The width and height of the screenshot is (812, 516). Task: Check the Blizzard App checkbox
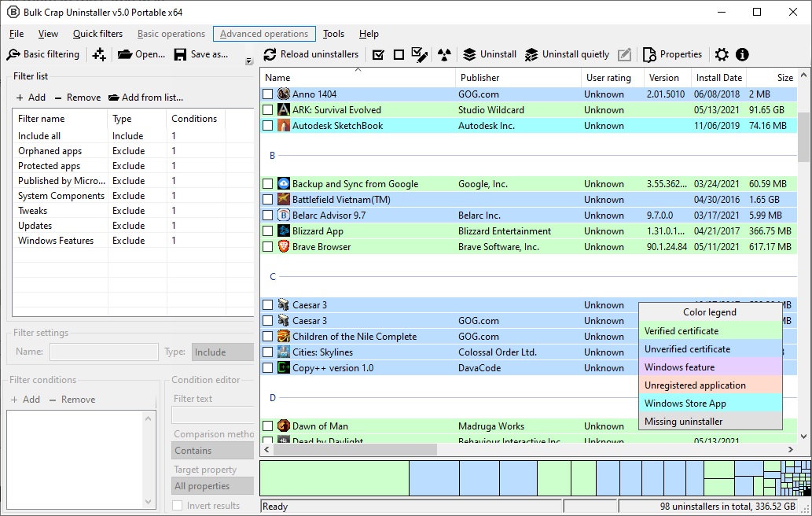pyautogui.click(x=267, y=231)
